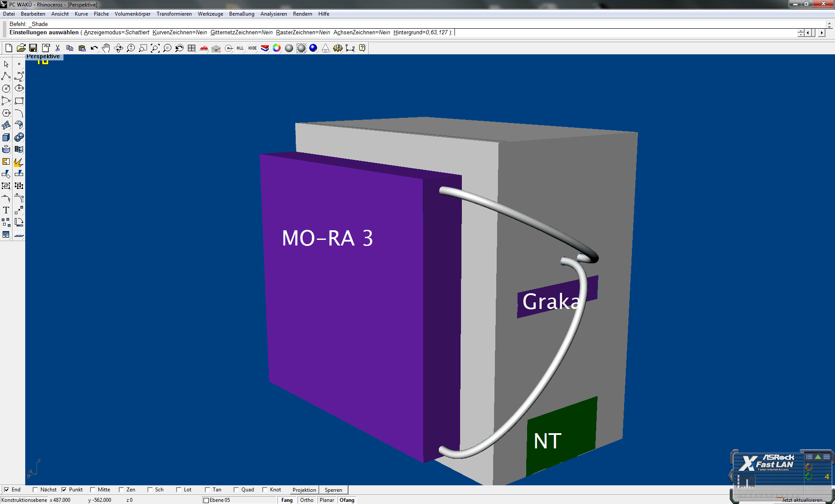835x504 pixels.
Task: Click the Anzeigemodus=Schattiert command option
Action: coord(117,33)
